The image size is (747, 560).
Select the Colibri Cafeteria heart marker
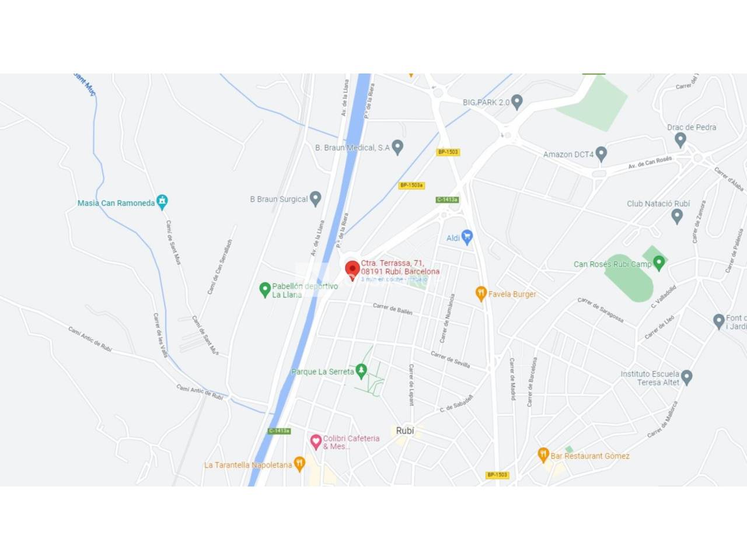coord(316,442)
